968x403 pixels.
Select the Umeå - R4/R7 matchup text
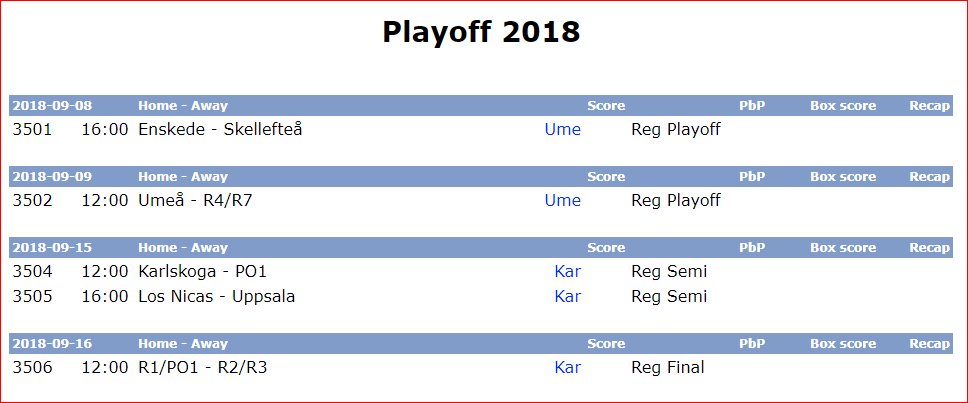195,201
